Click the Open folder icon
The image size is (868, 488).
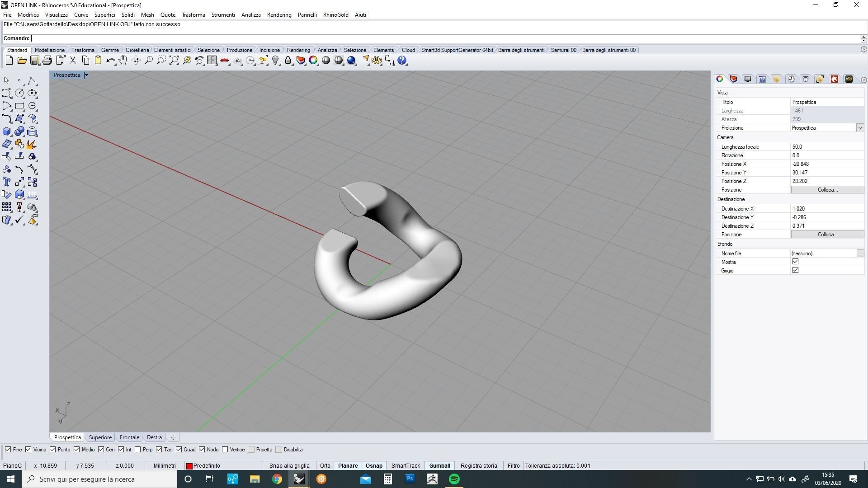pos(22,61)
